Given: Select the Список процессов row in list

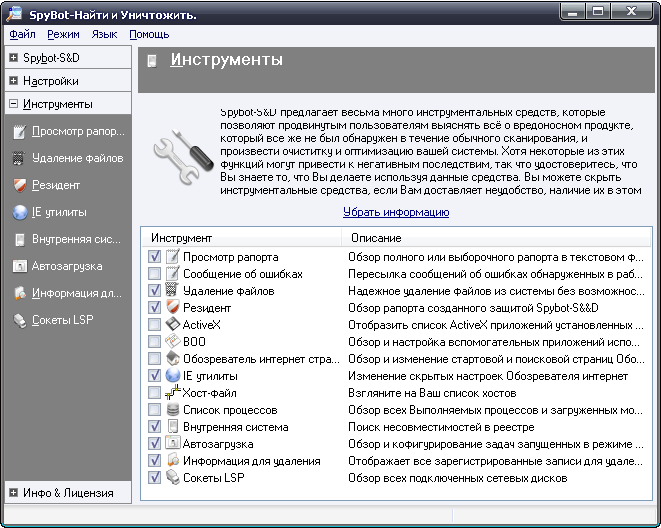Looking at the screenshot, I should click(x=230, y=410).
